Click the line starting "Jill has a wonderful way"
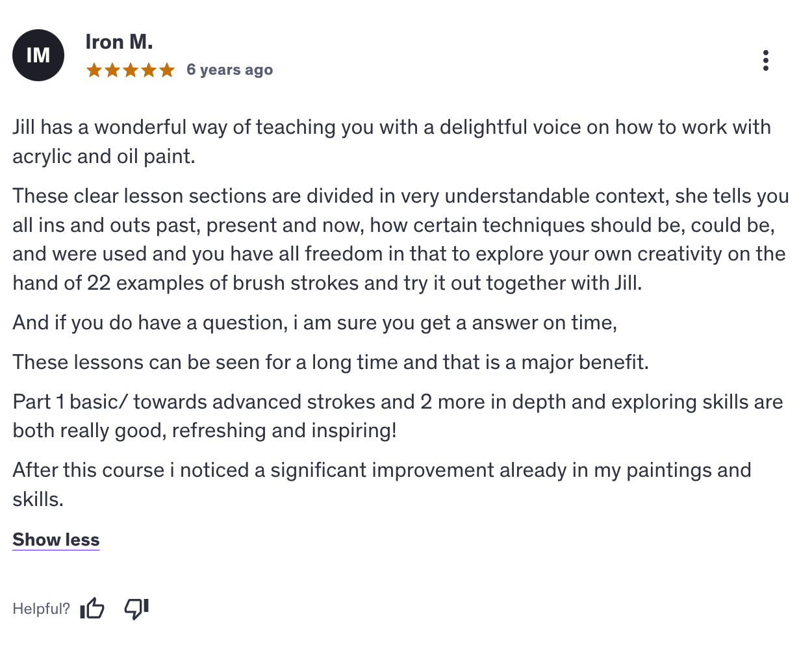The image size is (812, 660). pos(391,127)
